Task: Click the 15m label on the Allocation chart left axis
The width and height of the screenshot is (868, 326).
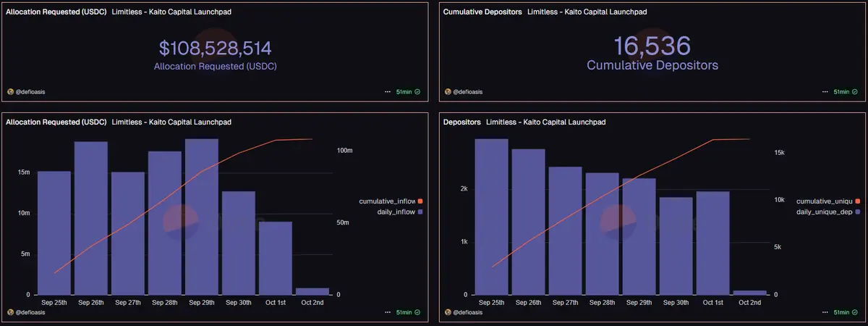Action: coord(24,172)
